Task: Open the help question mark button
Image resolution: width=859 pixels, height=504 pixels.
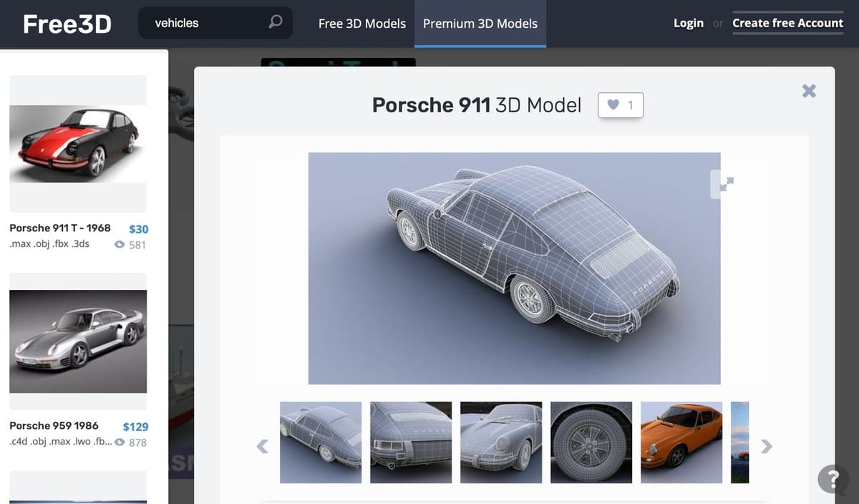Action: [833, 479]
